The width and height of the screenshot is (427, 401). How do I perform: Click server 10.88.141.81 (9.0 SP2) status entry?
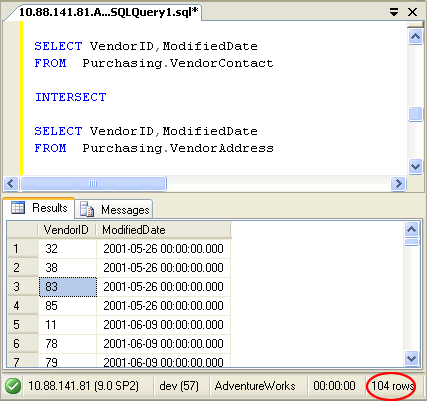pyautogui.click(x=83, y=386)
